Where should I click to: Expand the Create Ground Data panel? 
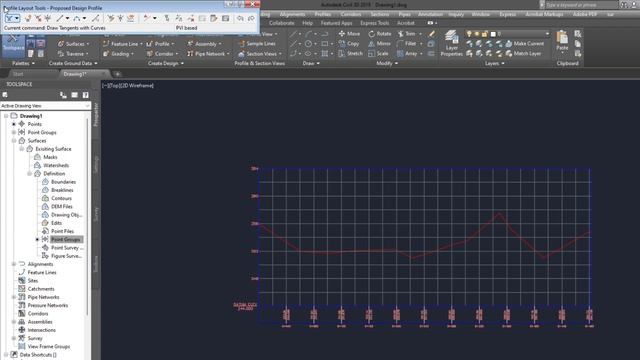tap(73, 63)
